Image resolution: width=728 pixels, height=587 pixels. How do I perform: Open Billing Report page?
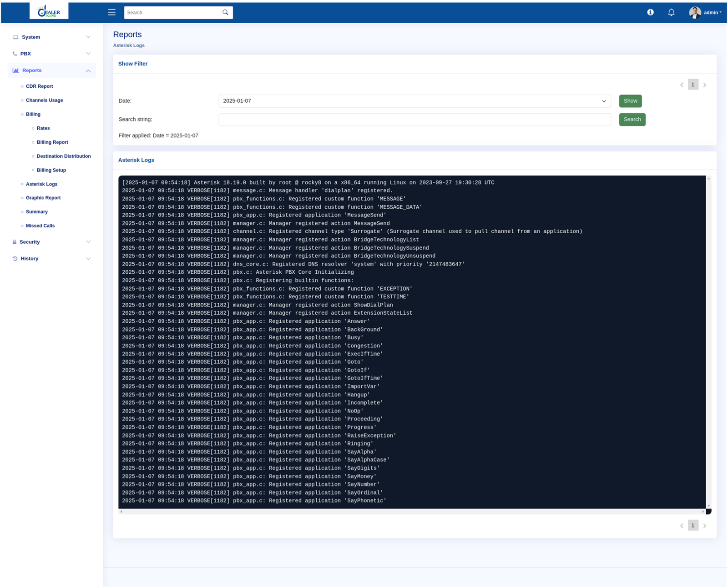point(52,142)
